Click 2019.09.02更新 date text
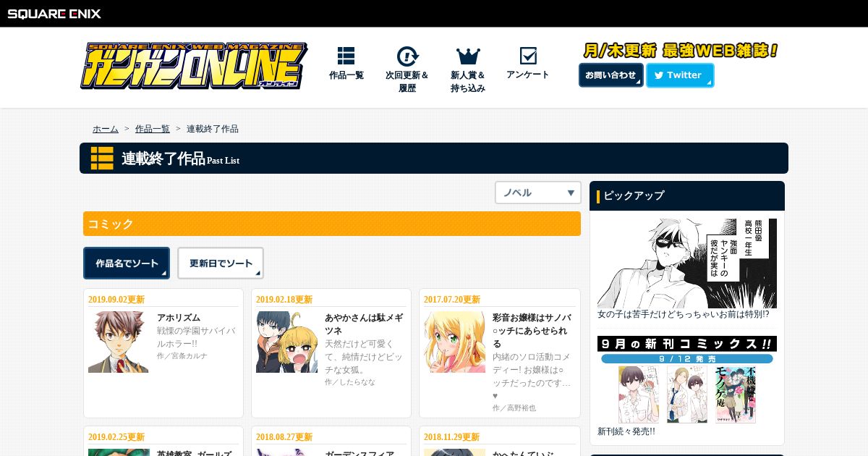The height and width of the screenshot is (456, 868). click(x=116, y=300)
